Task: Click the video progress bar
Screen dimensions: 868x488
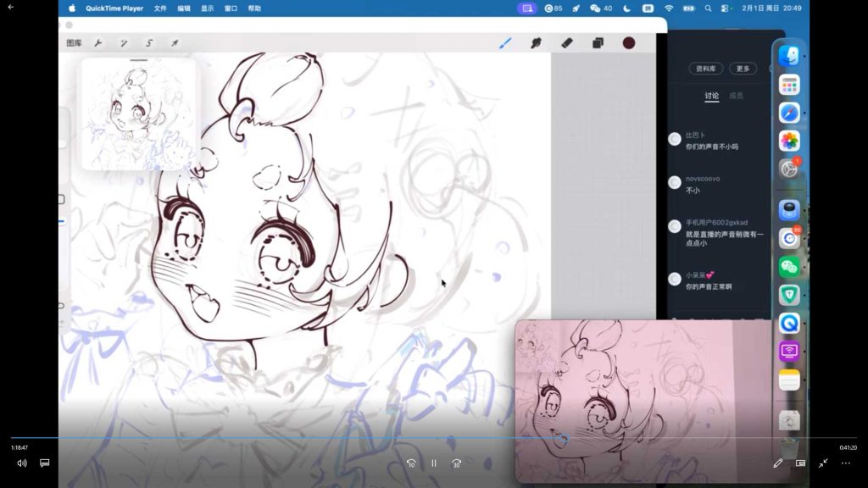Action: pos(434,438)
